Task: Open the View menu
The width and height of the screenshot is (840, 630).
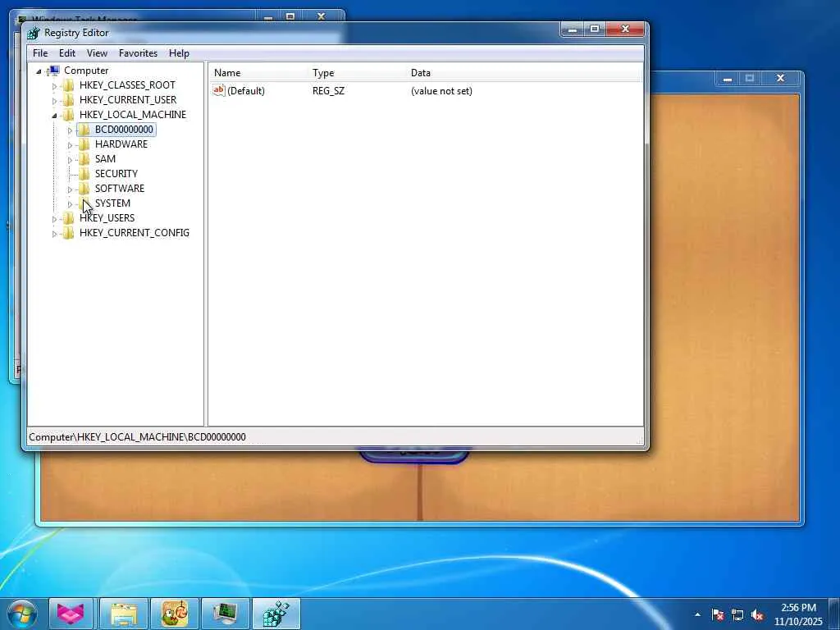Action: coord(97,53)
